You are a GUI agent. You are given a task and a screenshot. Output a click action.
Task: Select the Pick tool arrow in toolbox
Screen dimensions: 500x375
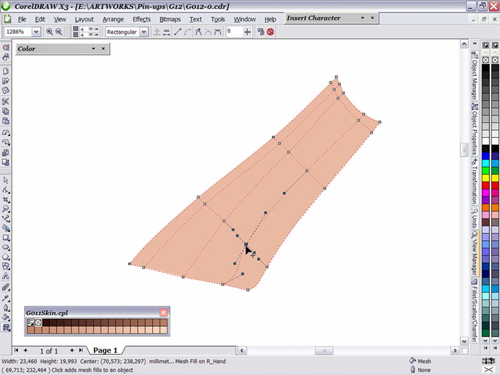[x=6, y=180]
